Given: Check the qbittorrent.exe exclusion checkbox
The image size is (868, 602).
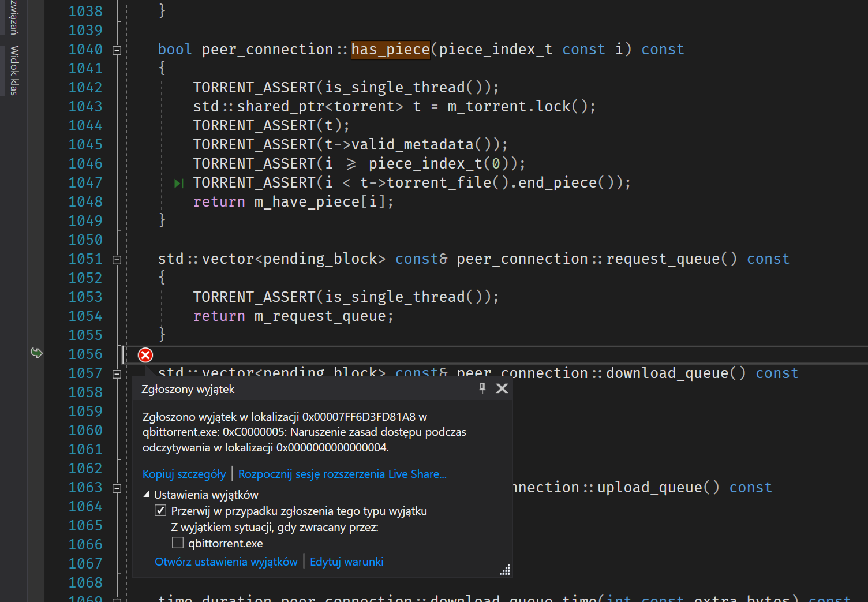Looking at the screenshot, I should (x=177, y=543).
